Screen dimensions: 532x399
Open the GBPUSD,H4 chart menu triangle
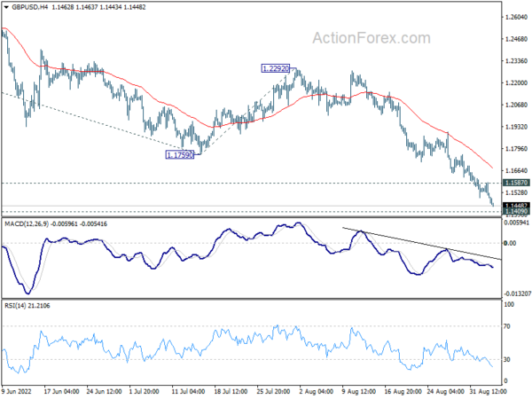tap(6, 7)
